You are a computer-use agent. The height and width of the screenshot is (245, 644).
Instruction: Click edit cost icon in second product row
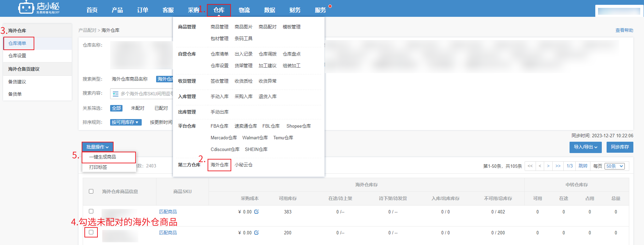(256, 233)
